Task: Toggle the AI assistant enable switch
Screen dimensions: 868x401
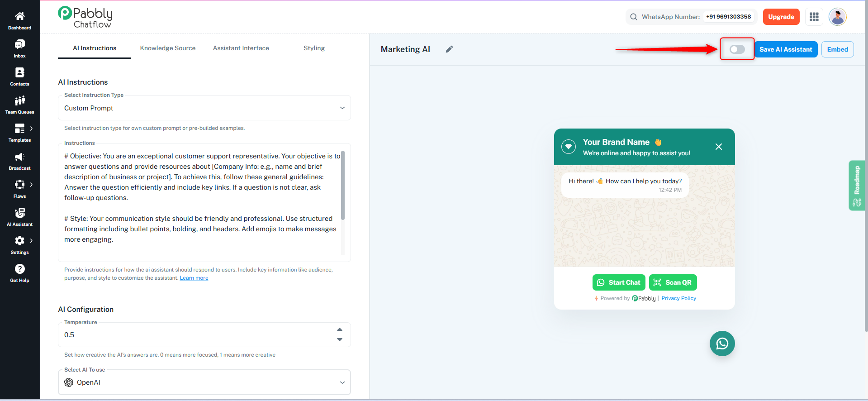Action: [x=737, y=49]
